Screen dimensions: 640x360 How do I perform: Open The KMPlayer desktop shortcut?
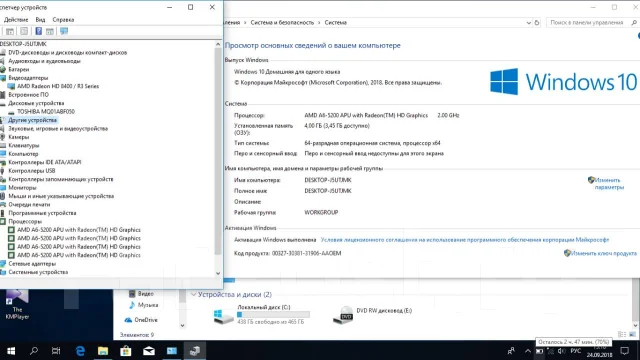17,304
